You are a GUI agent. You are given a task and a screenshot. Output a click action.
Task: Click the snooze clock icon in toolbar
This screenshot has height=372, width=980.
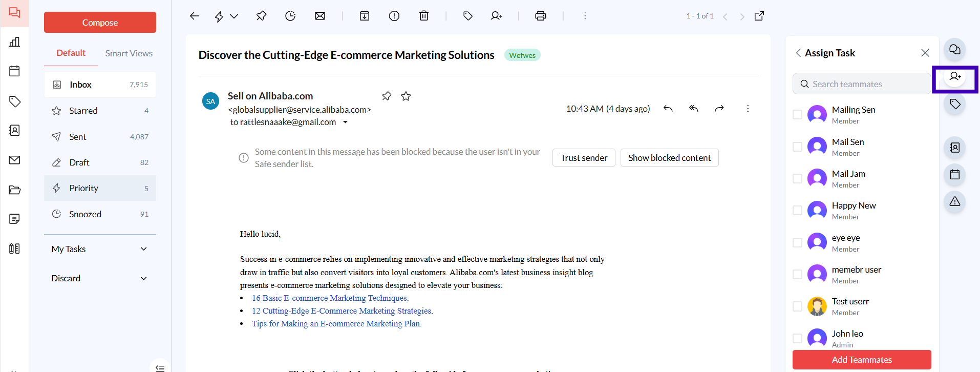click(290, 16)
